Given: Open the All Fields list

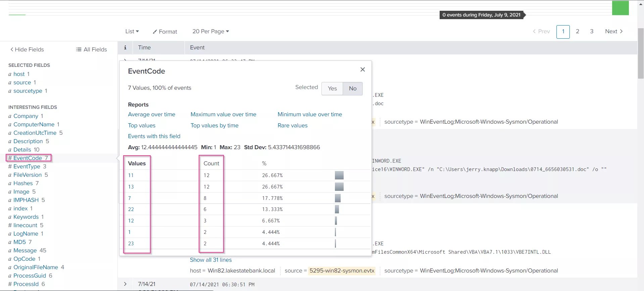Looking at the screenshot, I should tap(91, 49).
